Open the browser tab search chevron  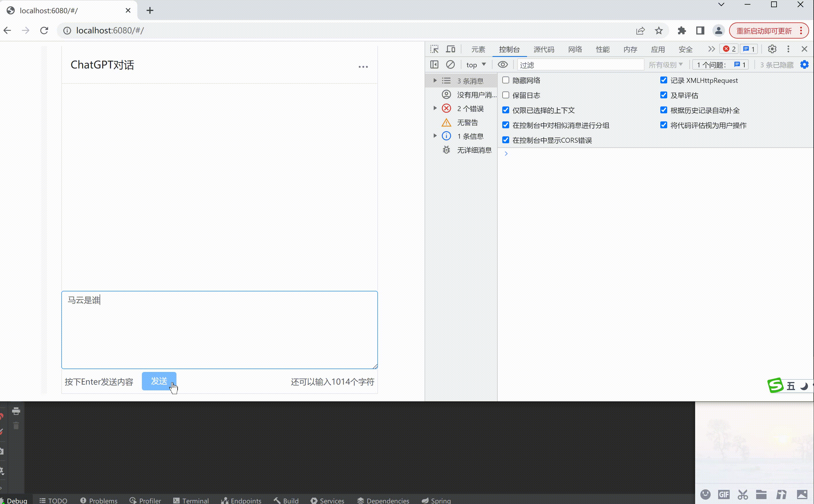721,5
